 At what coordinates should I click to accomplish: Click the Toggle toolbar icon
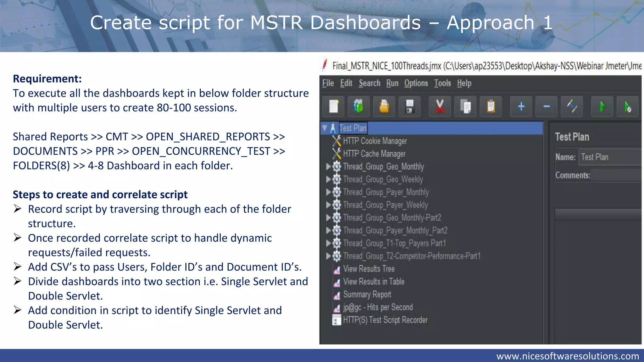pos(572,107)
